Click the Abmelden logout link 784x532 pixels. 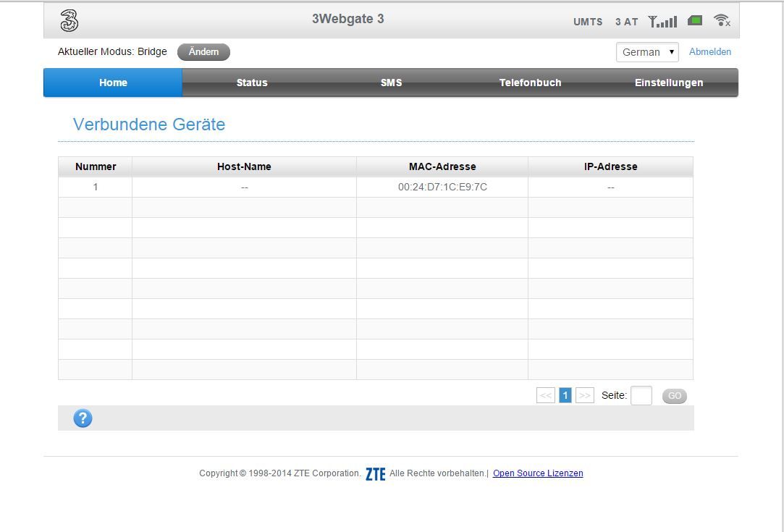coord(709,52)
